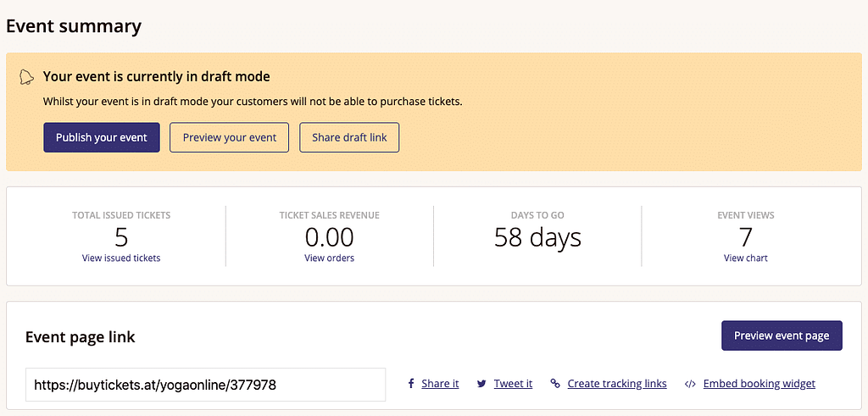The image size is (868, 416).
Task: Click the 0.00 ticket sales revenue value
Action: [330, 237]
